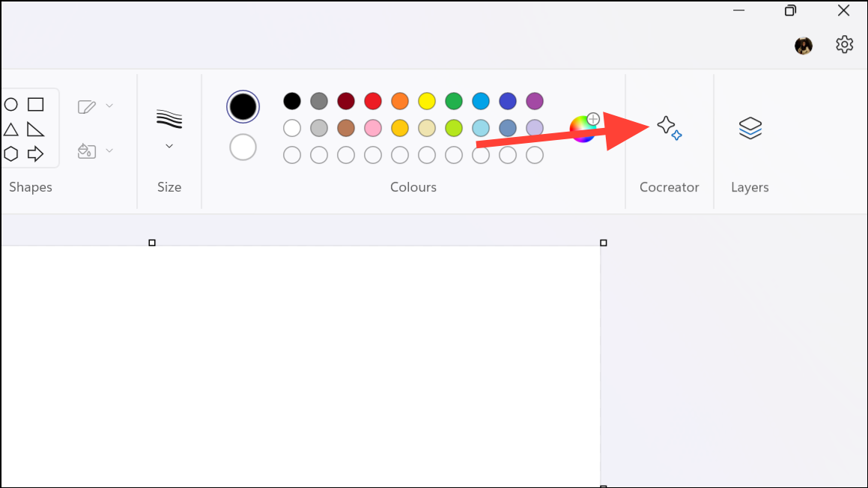Open the Layers panel
868x488 pixels.
[750, 128]
